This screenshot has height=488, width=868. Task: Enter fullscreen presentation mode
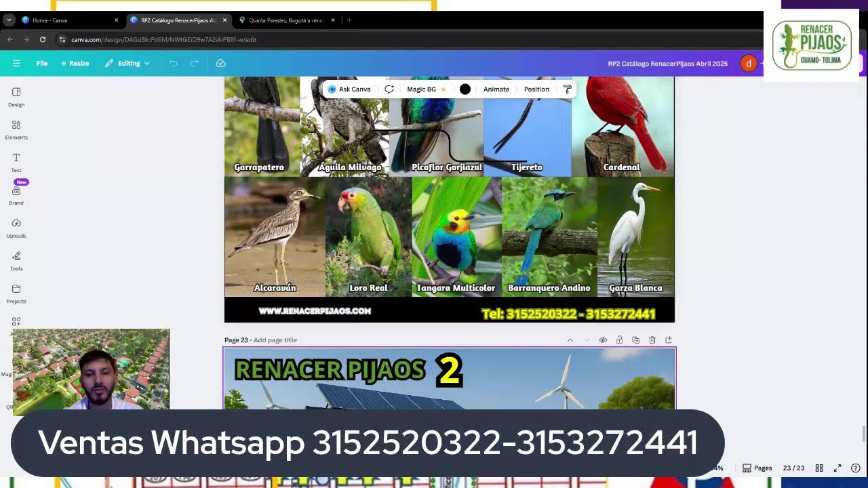pos(837,468)
